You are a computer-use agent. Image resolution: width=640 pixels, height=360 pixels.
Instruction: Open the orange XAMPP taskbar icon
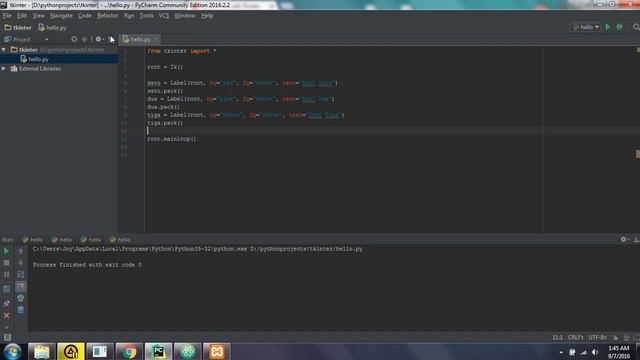(216, 351)
